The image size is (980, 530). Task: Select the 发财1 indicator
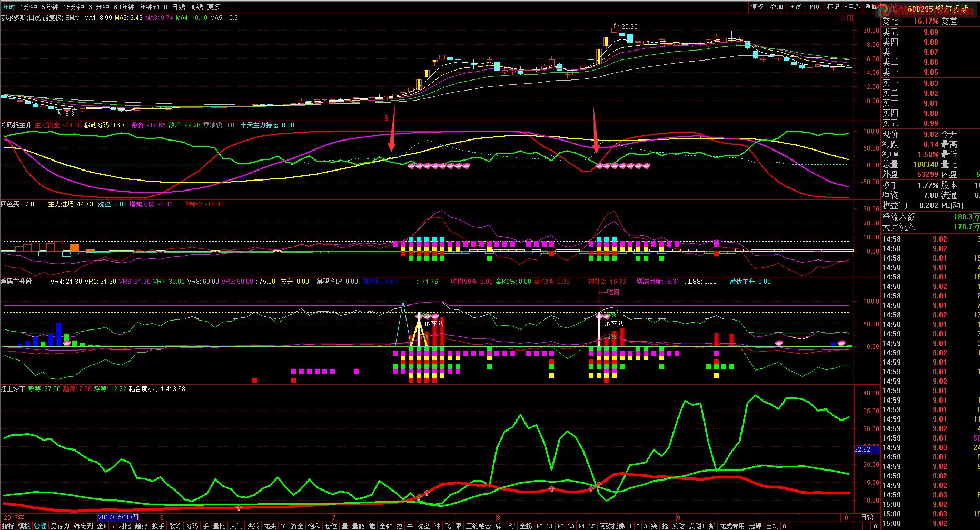(x=696, y=526)
